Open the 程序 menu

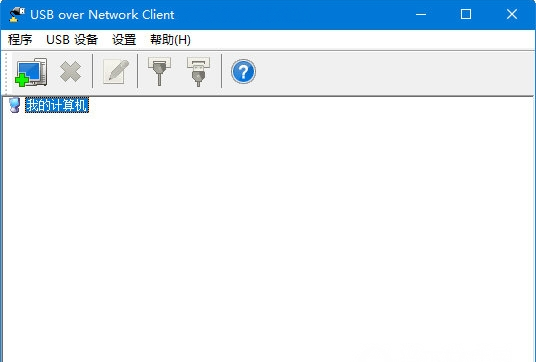20,40
